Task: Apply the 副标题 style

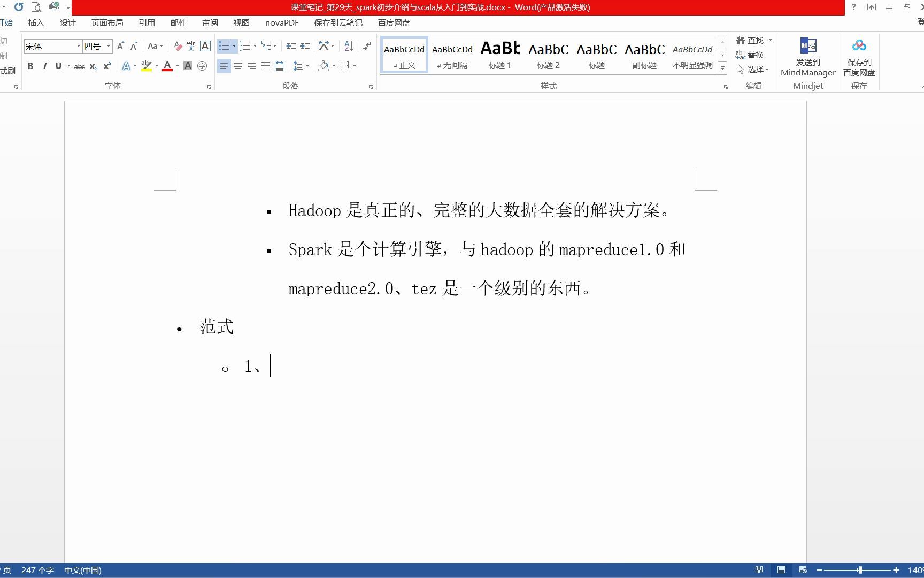Action: (x=644, y=55)
